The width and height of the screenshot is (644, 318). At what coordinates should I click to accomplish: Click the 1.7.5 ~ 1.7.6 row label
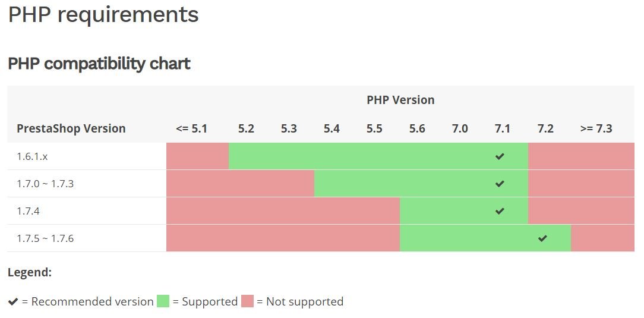coord(45,238)
